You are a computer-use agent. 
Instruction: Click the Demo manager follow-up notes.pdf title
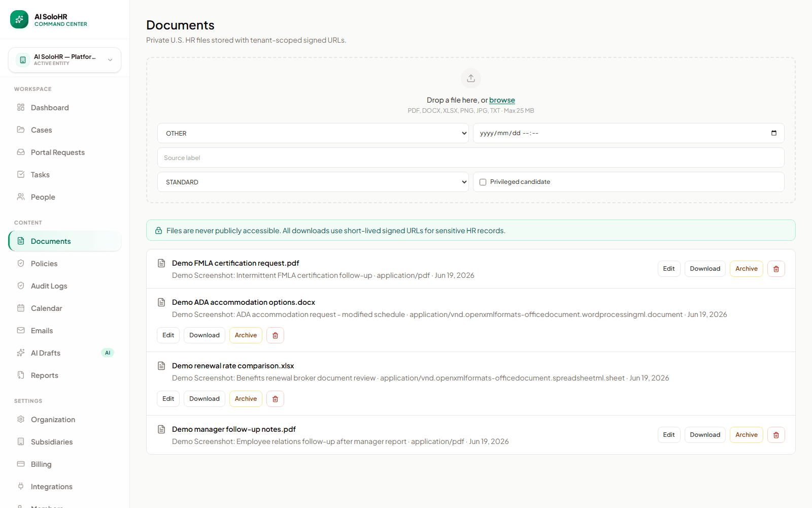click(234, 429)
